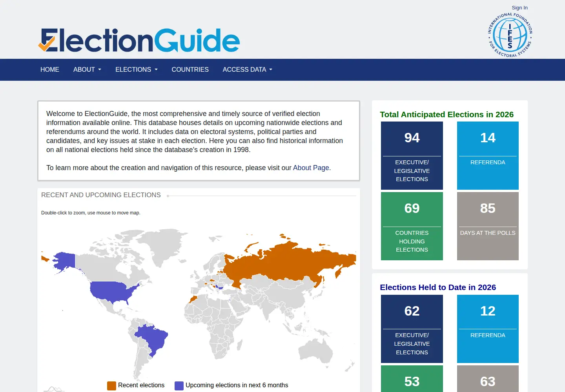
Task: Click the Recent elections legend label
Action: click(141, 385)
